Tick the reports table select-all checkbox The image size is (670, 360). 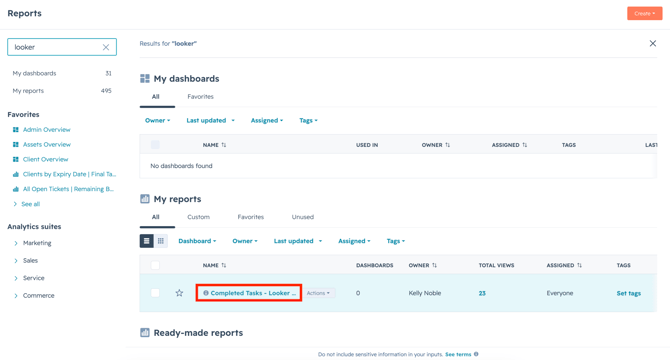(x=155, y=265)
